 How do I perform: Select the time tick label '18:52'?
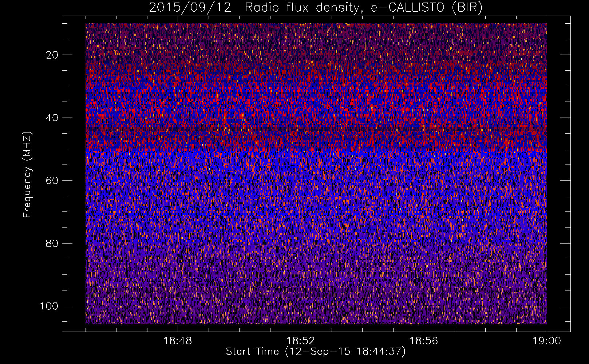301,341
